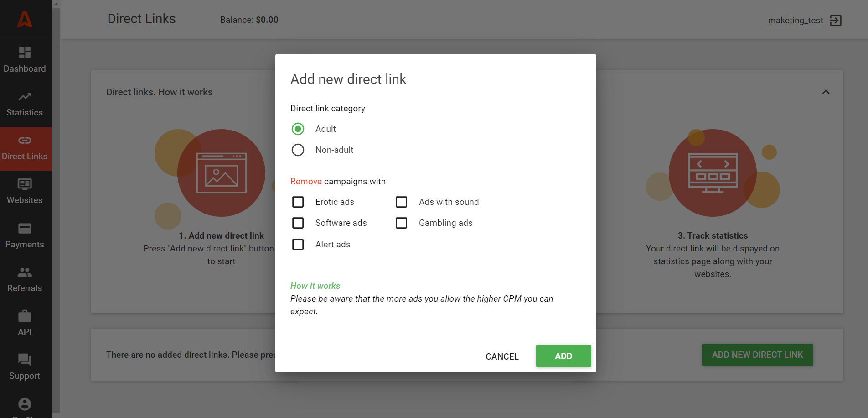
Task: Check the Erotic ads checkbox
Action: [x=298, y=202]
